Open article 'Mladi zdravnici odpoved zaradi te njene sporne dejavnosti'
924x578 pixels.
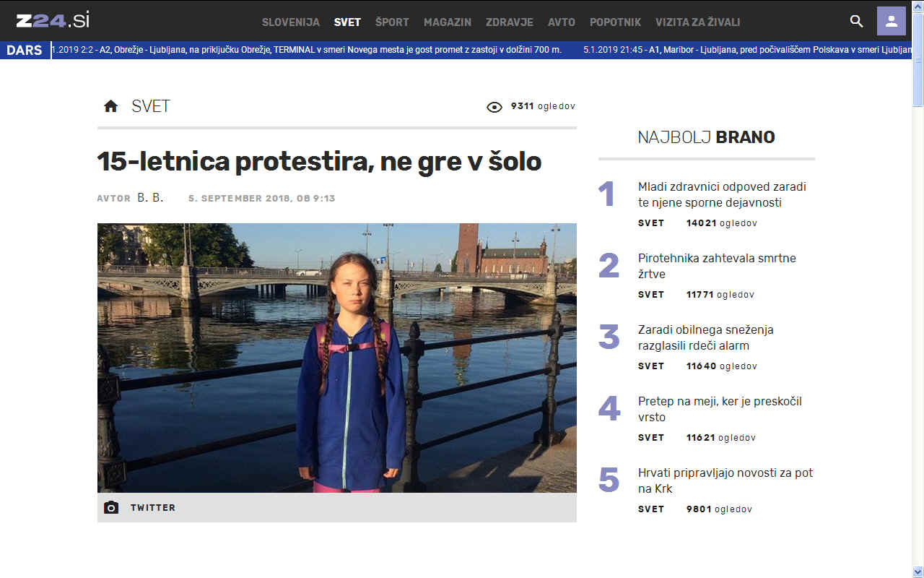[x=722, y=194]
